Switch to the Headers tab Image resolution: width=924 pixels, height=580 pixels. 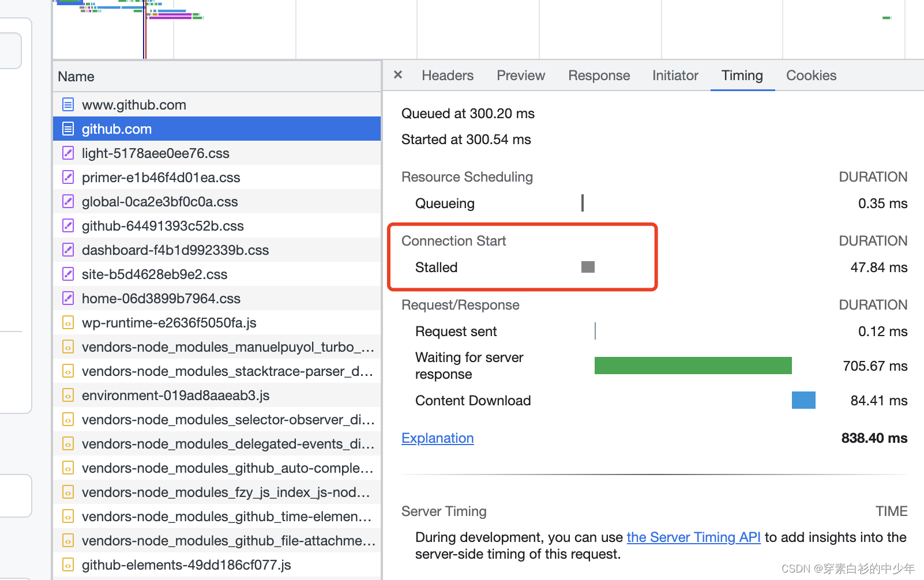(x=447, y=76)
